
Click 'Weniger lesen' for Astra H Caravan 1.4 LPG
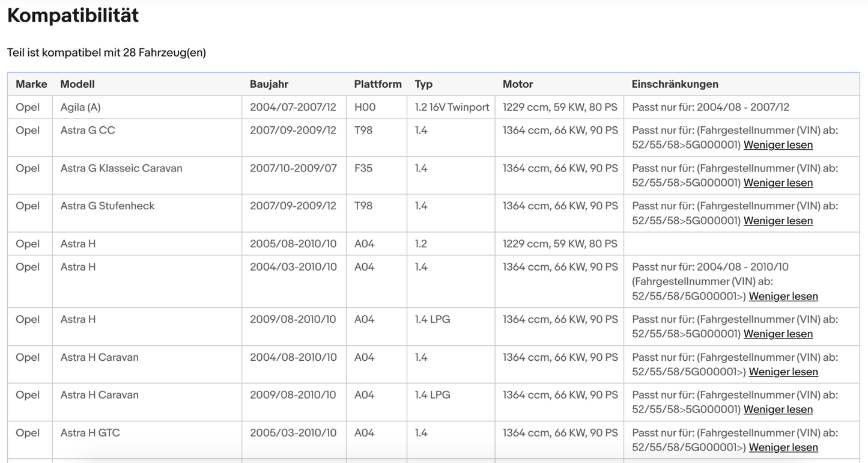click(x=778, y=409)
